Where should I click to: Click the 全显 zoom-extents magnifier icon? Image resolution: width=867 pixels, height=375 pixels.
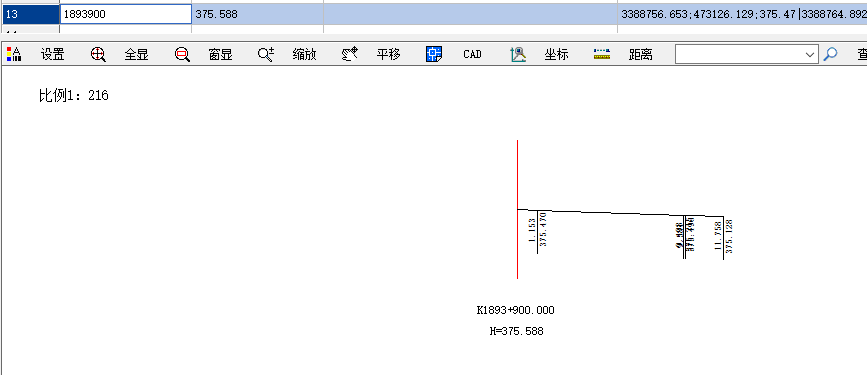click(x=98, y=54)
